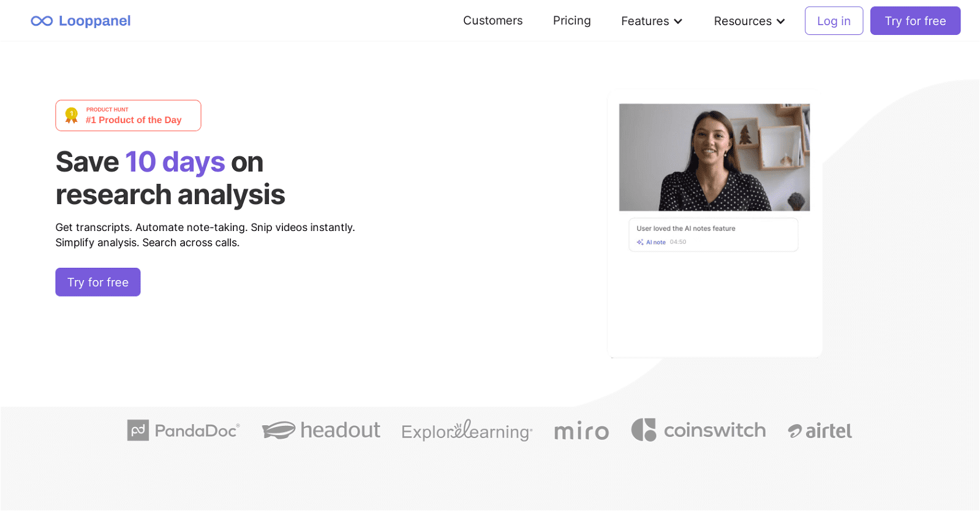Screen dimensions: 980x511
Task: Click the Looppanel infinity logo icon
Action: [x=42, y=21]
